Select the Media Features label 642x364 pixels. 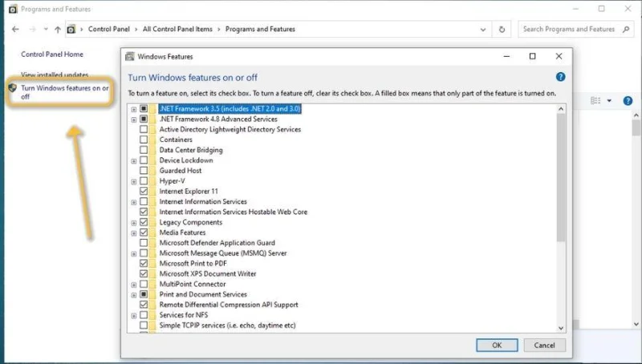click(x=183, y=233)
